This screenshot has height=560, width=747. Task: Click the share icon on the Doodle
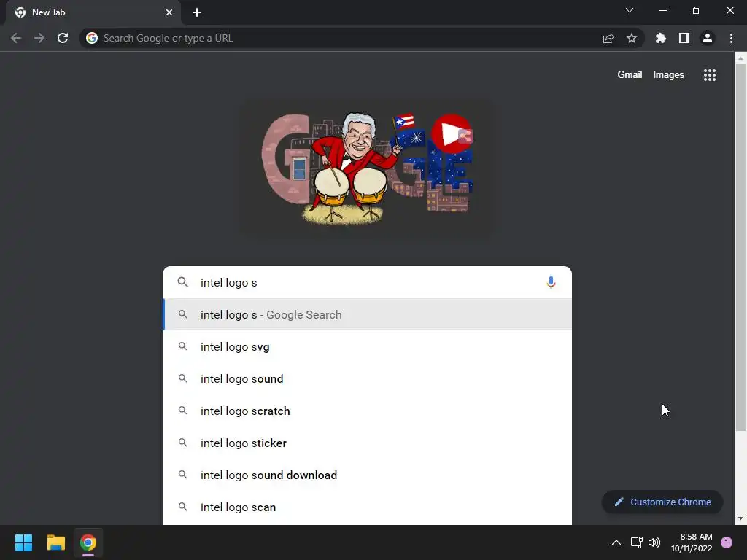tap(465, 136)
